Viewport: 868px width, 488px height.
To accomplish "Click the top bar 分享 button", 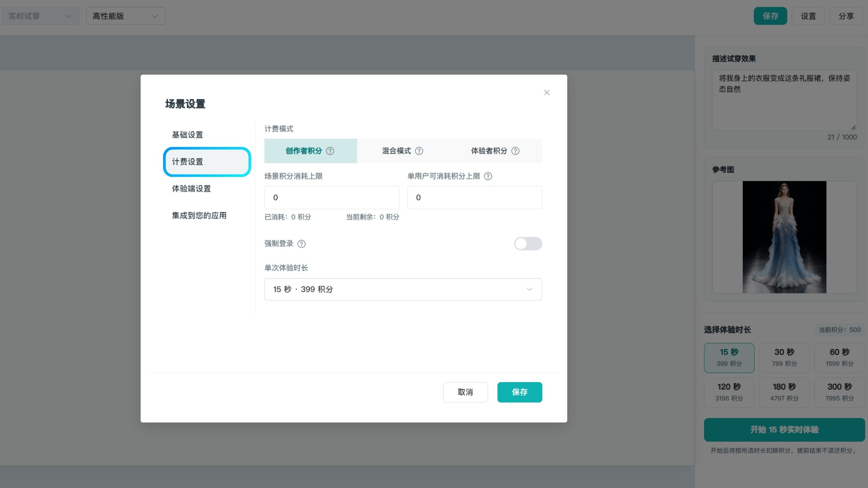I will [x=846, y=16].
